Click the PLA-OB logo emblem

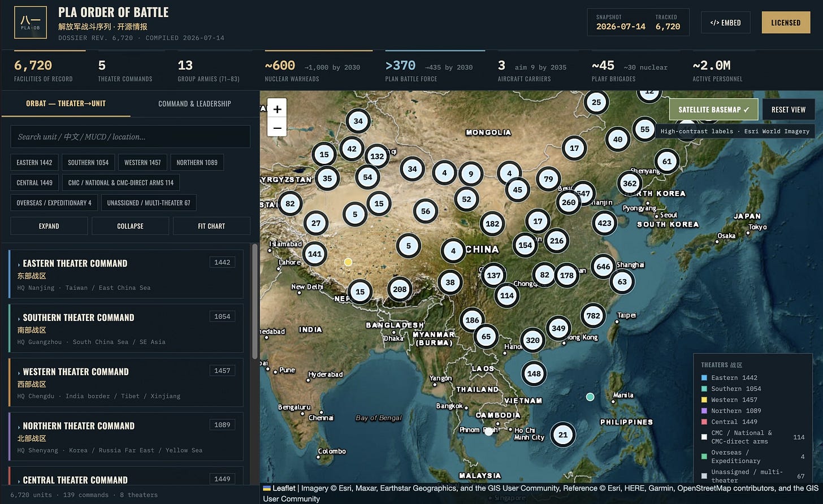30,23
